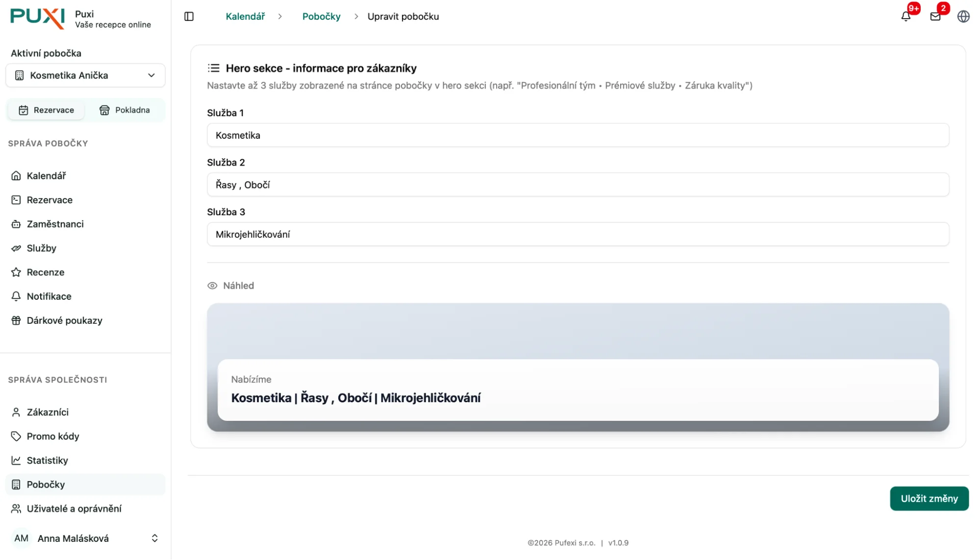Click the eye icon beside Náhled

(212, 286)
